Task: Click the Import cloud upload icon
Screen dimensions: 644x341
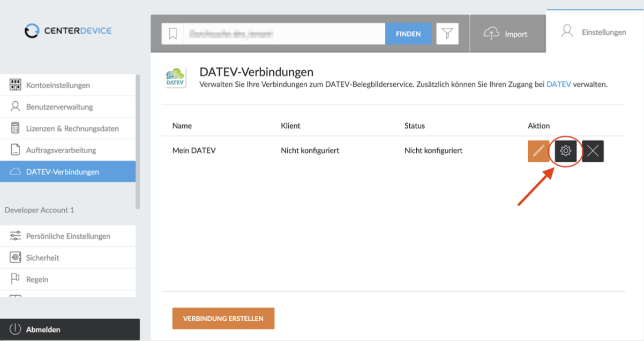Action: tap(491, 34)
